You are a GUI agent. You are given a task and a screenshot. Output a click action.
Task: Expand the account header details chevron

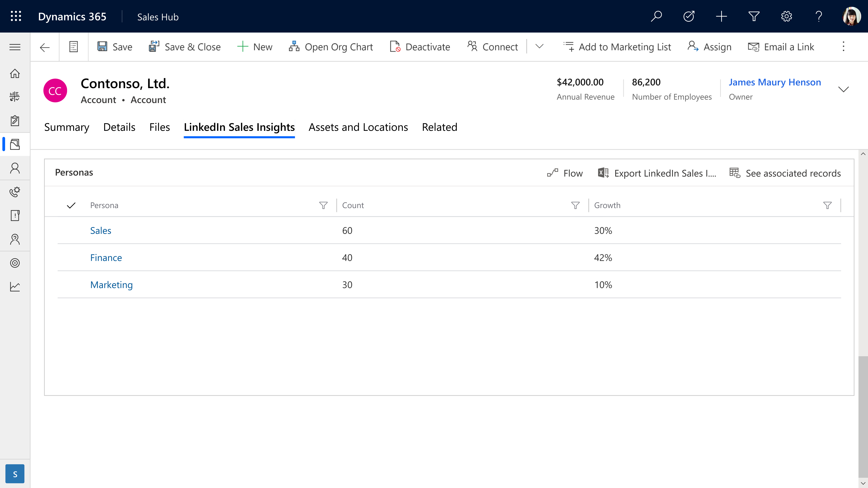[844, 89]
